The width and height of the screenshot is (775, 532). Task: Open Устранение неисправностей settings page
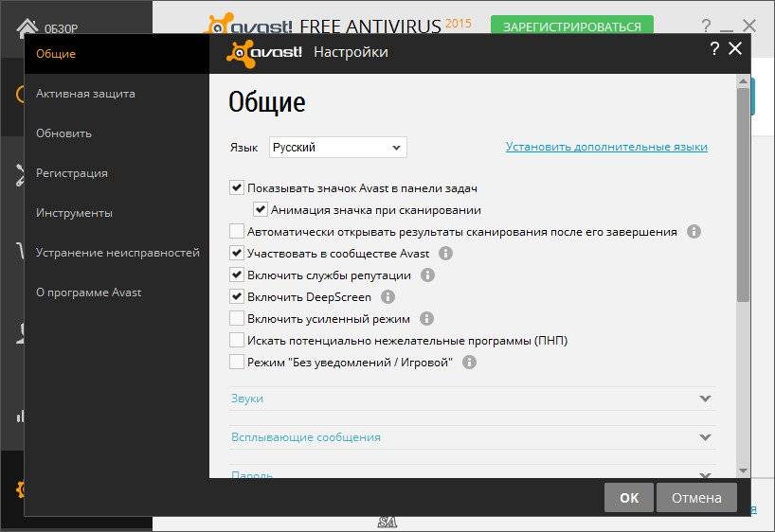(x=117, y=253)
